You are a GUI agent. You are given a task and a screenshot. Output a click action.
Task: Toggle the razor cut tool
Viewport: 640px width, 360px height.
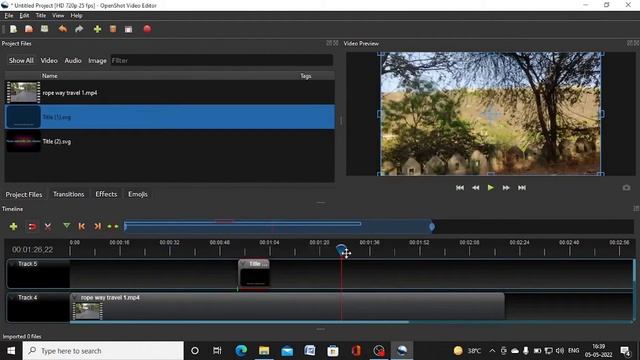(48, 226)
